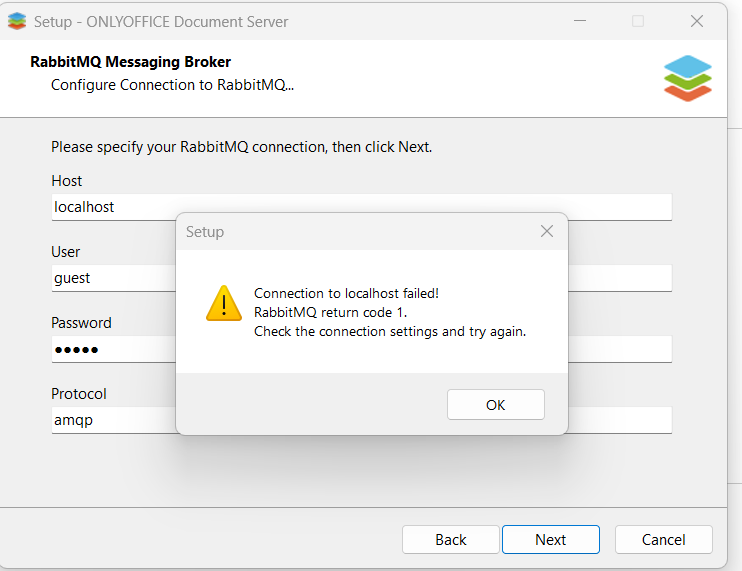Click the ONLYOFFICE layered logo in header
The height and width of the screenshot is (571, 742).
tap(687, 78)
